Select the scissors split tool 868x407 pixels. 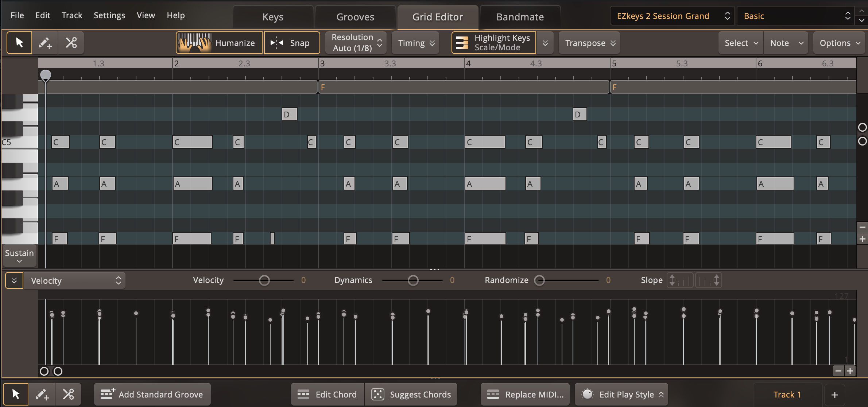[x=71, y=43]
